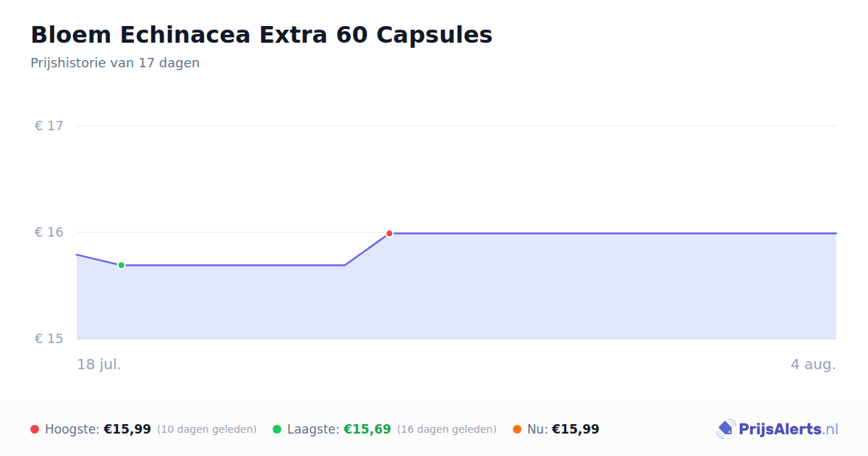This screenshot has height=456, width=868.
Task: Click the green lowest-price dot on chart line
Action: [122, 265]
